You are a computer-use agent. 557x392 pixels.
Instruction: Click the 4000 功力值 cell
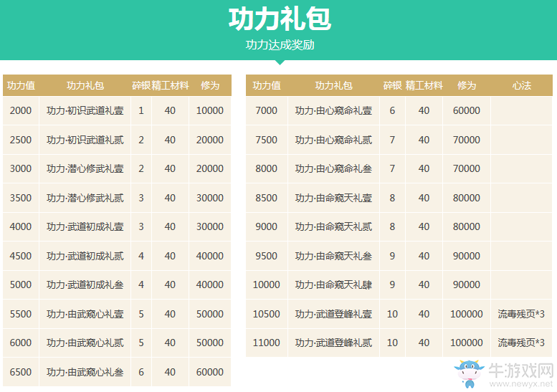pyautogui.click(x=21, y=226)
